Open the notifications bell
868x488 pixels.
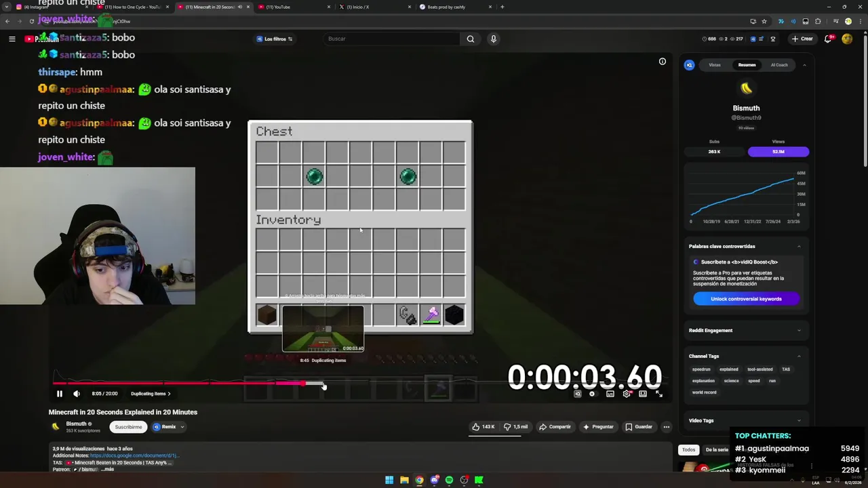coord(828,39)
